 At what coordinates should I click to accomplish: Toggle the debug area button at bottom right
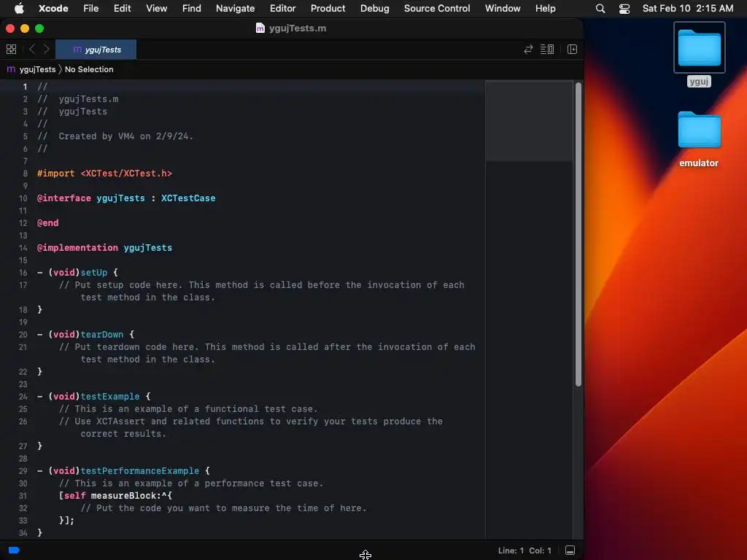pyautogui.click(x=570, y=551)
